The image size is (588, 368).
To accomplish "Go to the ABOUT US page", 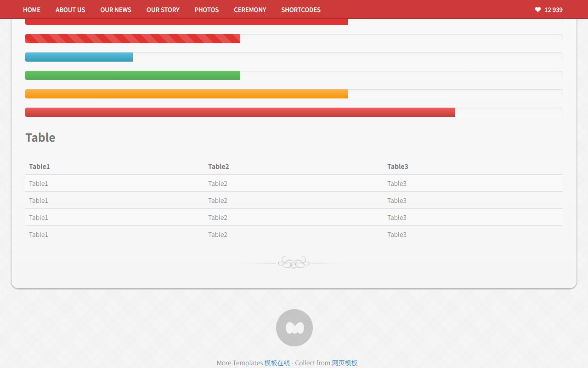I will (x=70, y=10).
